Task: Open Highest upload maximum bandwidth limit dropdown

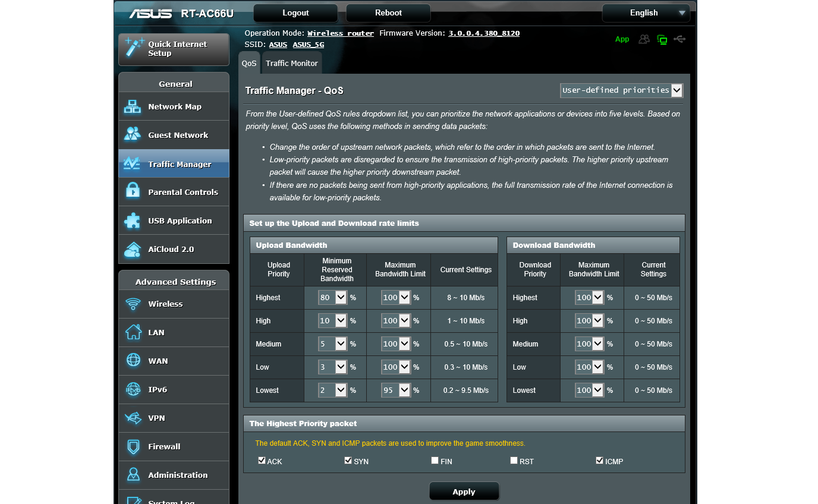Action: (396, 297)
